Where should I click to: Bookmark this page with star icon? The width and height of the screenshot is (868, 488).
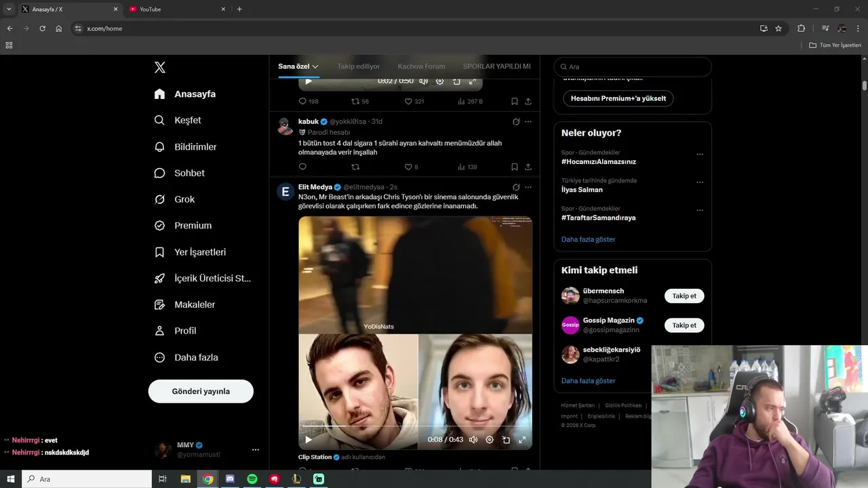778,28
